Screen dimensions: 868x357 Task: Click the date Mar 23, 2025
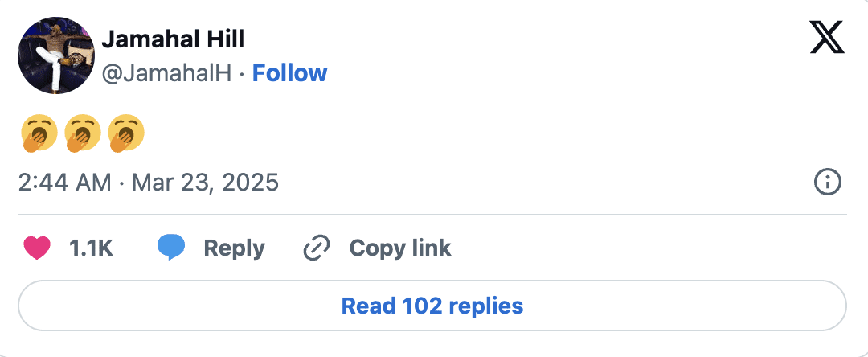(x=205, y=182)
